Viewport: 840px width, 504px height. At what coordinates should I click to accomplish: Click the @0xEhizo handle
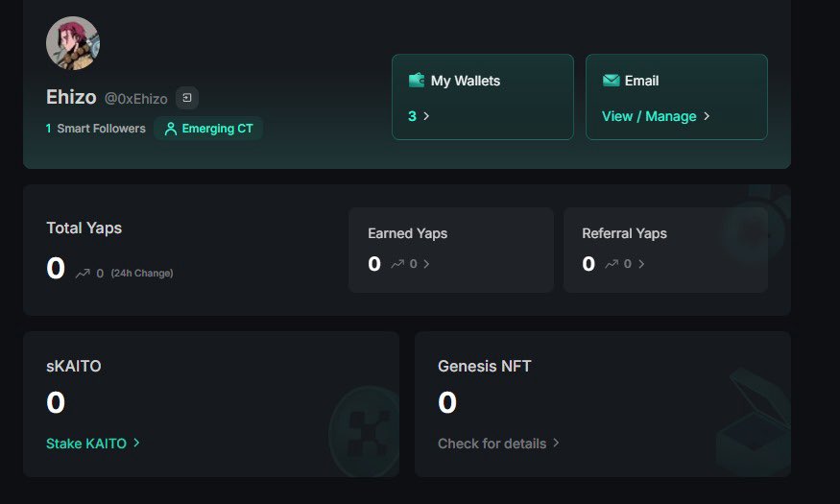tap(136, 99)
